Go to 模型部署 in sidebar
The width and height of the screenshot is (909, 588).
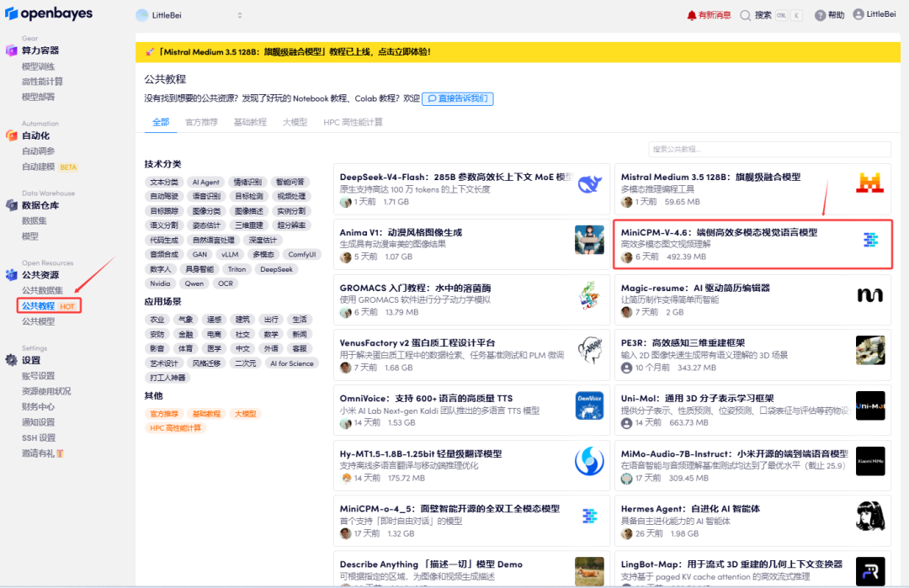(x=38, y=97)
